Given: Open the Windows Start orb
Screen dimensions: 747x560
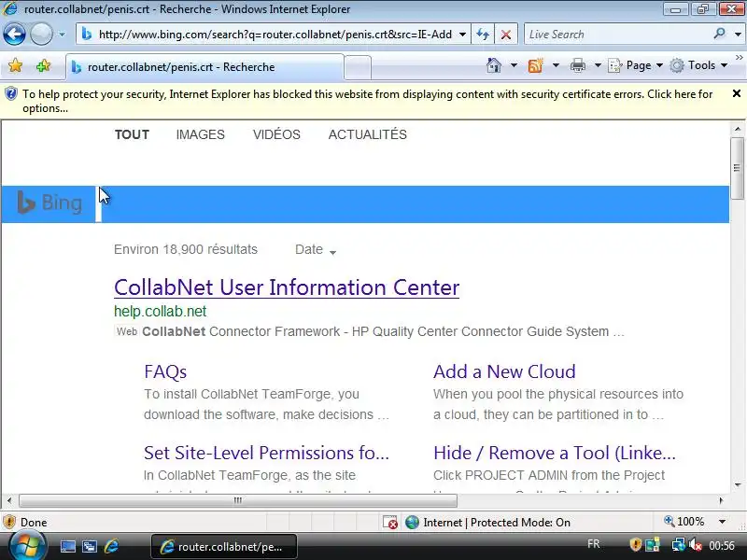Looking at the screenshot, I should coord(28,546).
